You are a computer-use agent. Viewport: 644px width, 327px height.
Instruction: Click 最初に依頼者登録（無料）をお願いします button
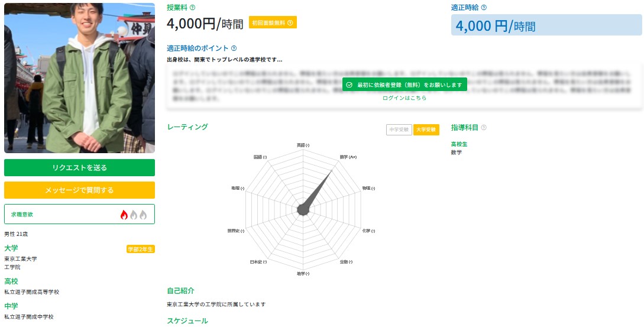pyautogui.click(x=404, y=85)
